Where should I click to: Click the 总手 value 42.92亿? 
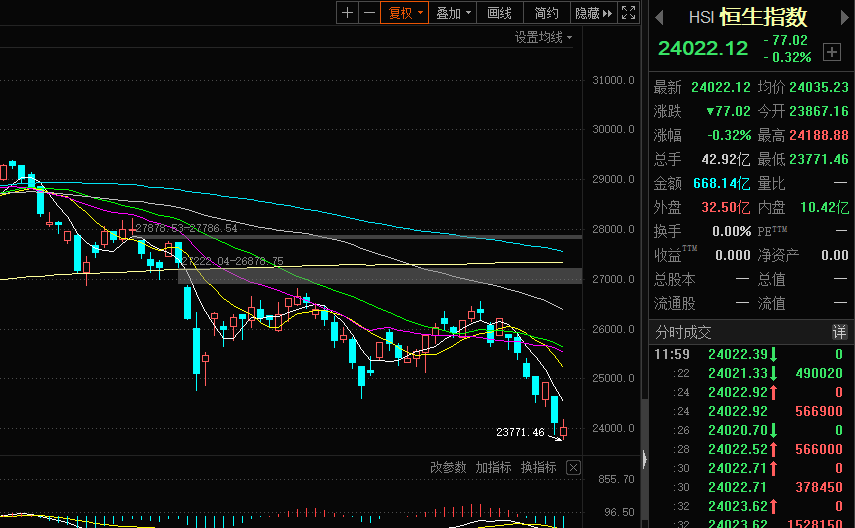click(726, 159)
